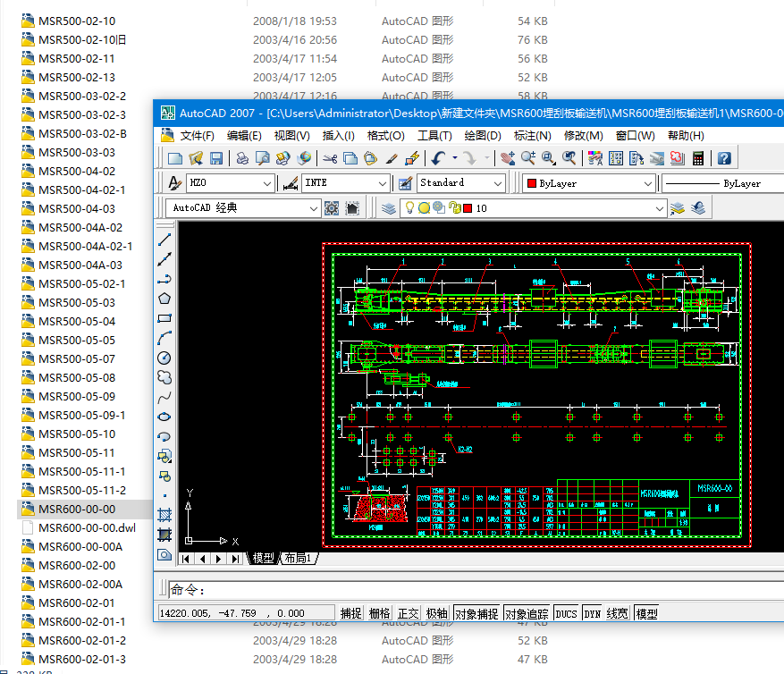Select the Line draw tool
This screenshot has width=784, height=674.
click(x=164, y=240)
